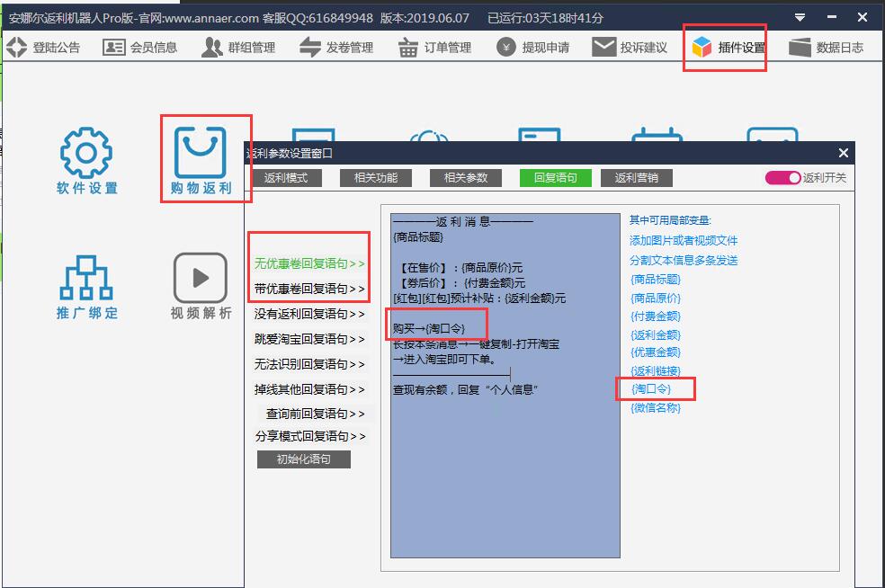Switch to the 返利模式 tab

click(x=286, y=178)
